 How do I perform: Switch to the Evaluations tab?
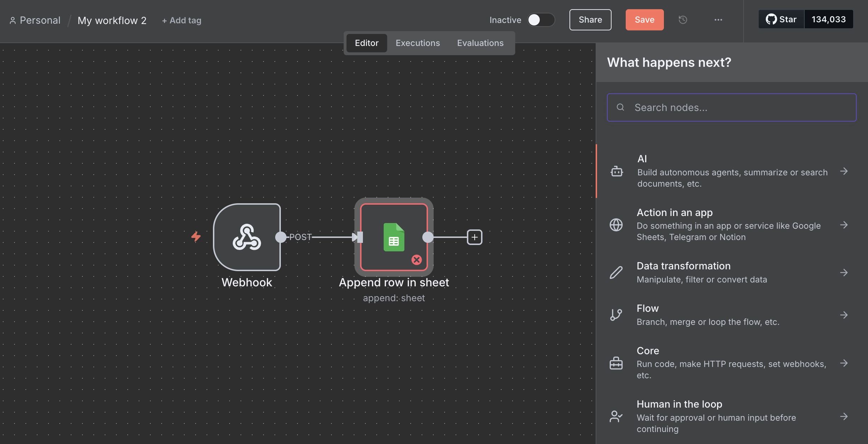(480, 43)
